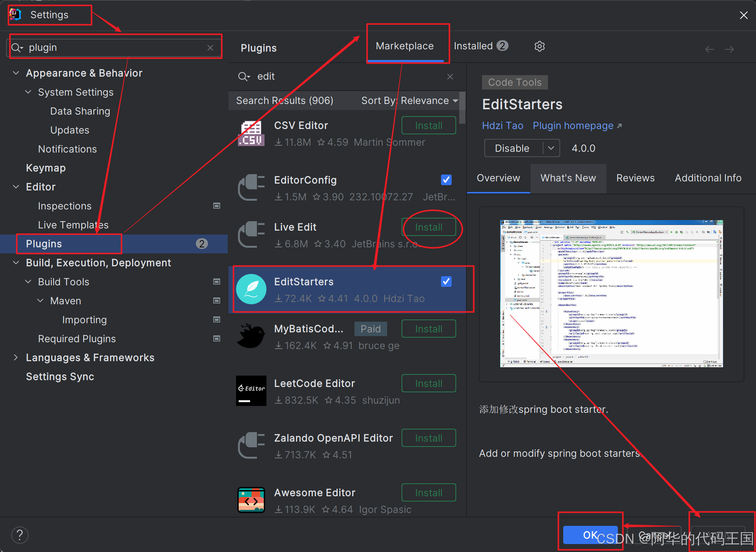Open the What's New tab
This screenshot has height=552, width=756.
tap(568, 178)
